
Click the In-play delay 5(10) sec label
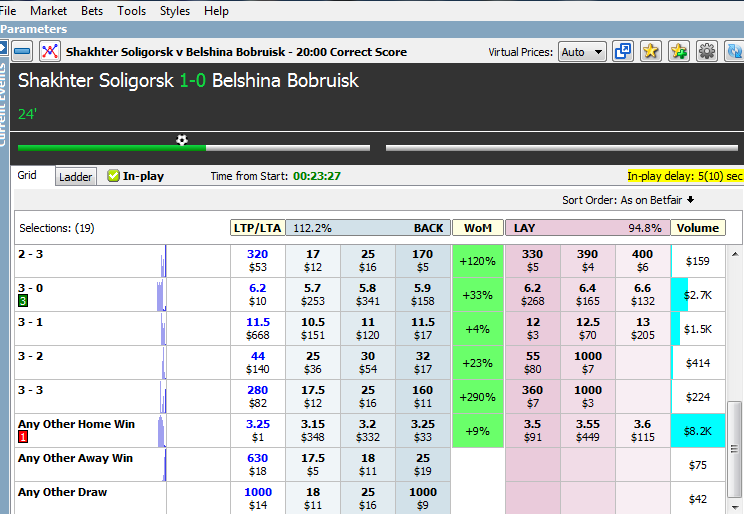(685, 176)
